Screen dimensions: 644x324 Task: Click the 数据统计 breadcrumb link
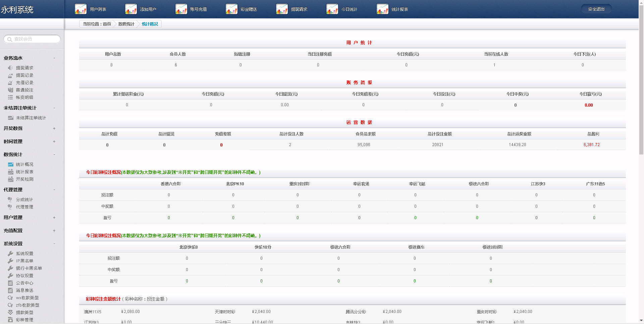point(126,24)
